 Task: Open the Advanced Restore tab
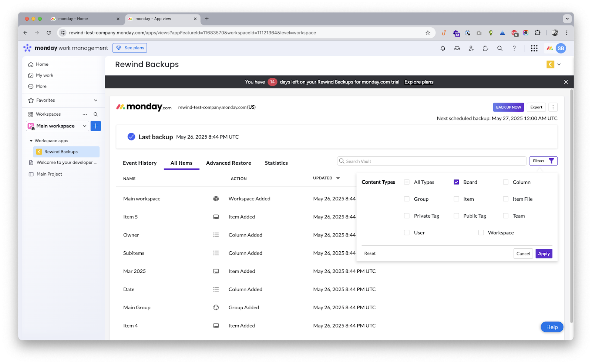coord(228,163)
